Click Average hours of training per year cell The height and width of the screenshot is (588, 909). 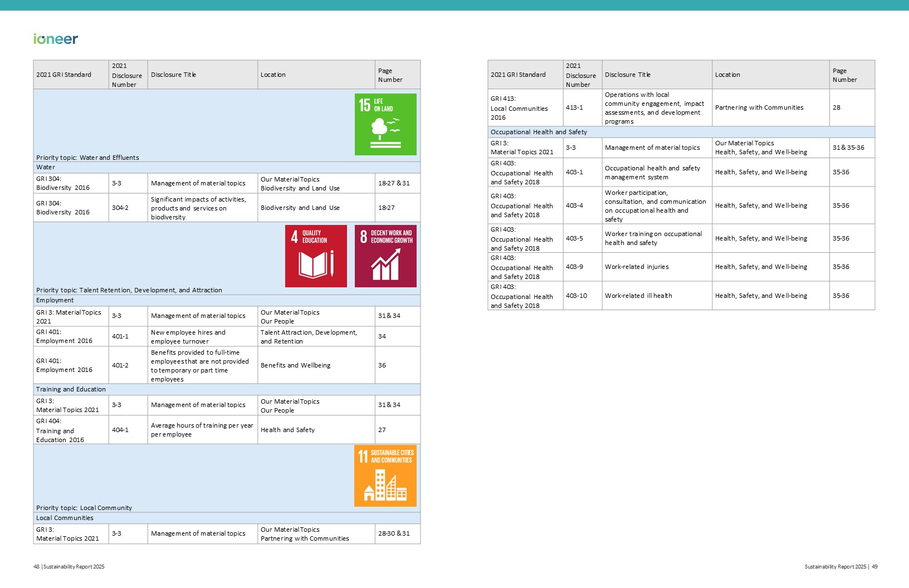point(202,430)
